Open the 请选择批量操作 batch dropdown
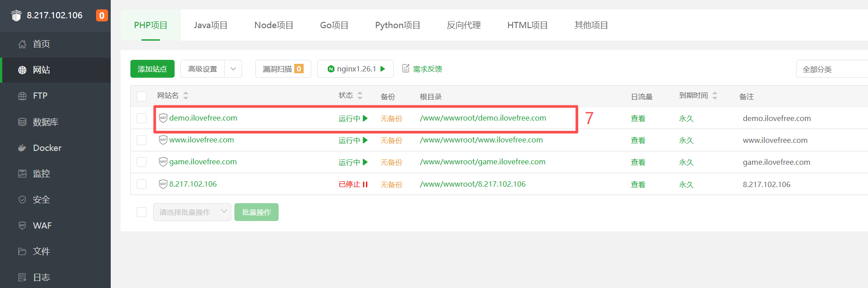The height and width of the screenshot is (288, 868). 192,212
